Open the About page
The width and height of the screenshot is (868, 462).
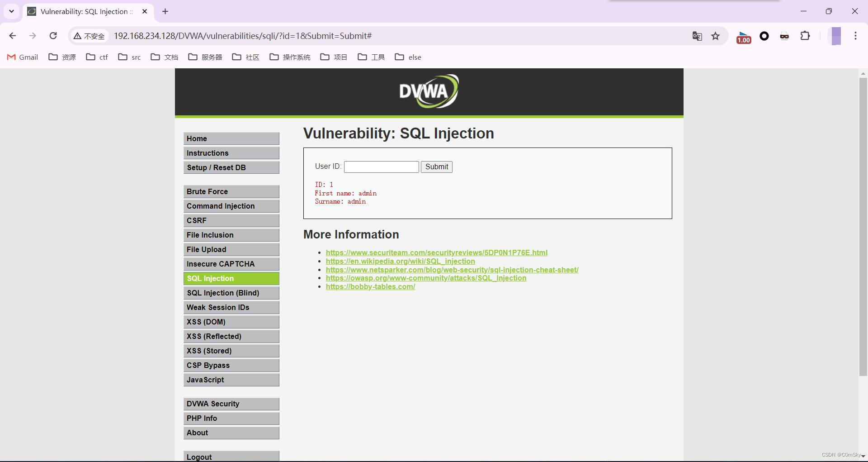click(231, 433)
